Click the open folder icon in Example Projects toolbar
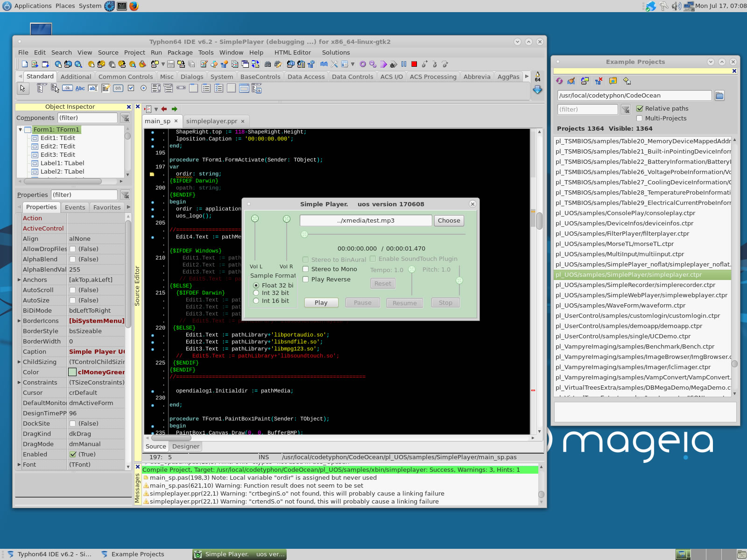Screen dimensions: 747x560 pyautogui.click(x=613, y=81)
